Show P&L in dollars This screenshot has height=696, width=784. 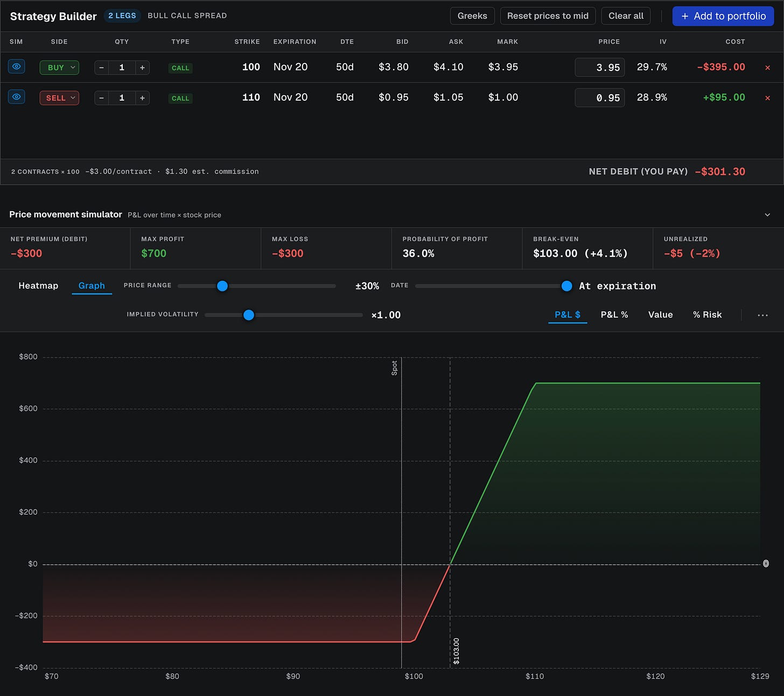(568, 314)
